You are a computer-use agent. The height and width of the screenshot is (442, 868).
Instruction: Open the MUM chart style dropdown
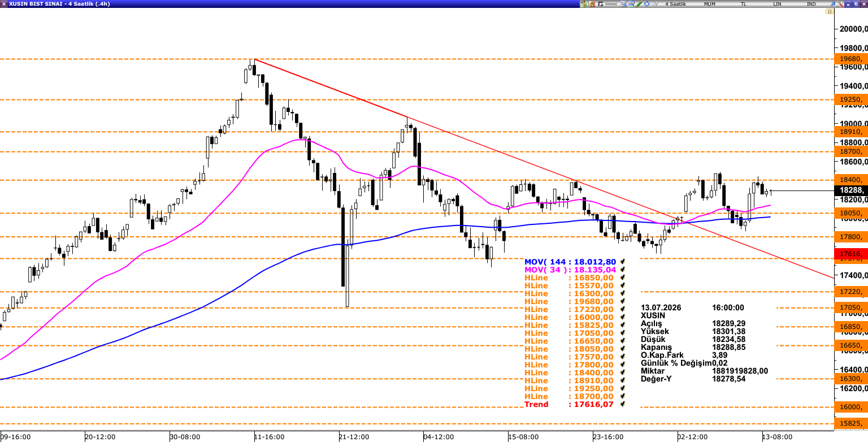pos(709,4)
